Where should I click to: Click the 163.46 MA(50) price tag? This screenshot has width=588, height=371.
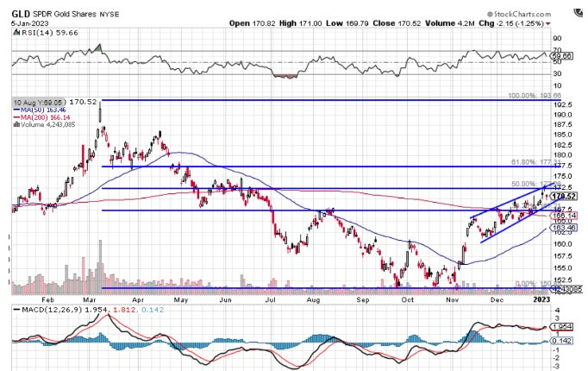click(x=562, y=227)
